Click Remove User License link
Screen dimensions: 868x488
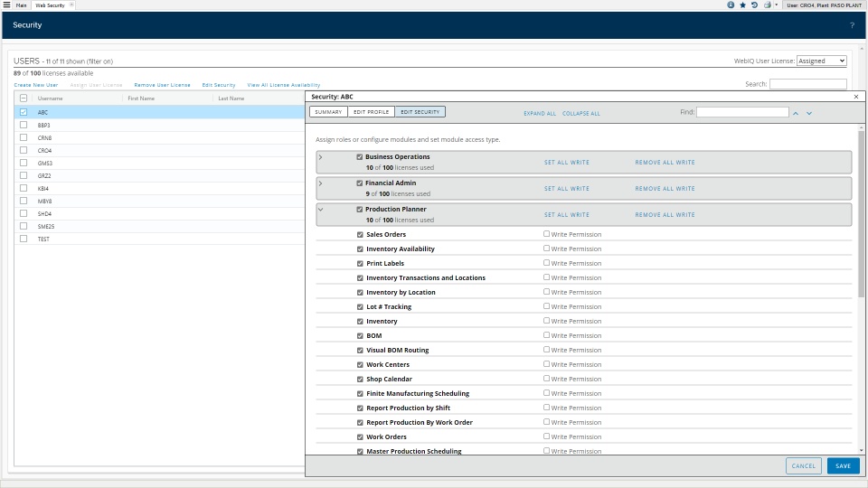(162, 85)
